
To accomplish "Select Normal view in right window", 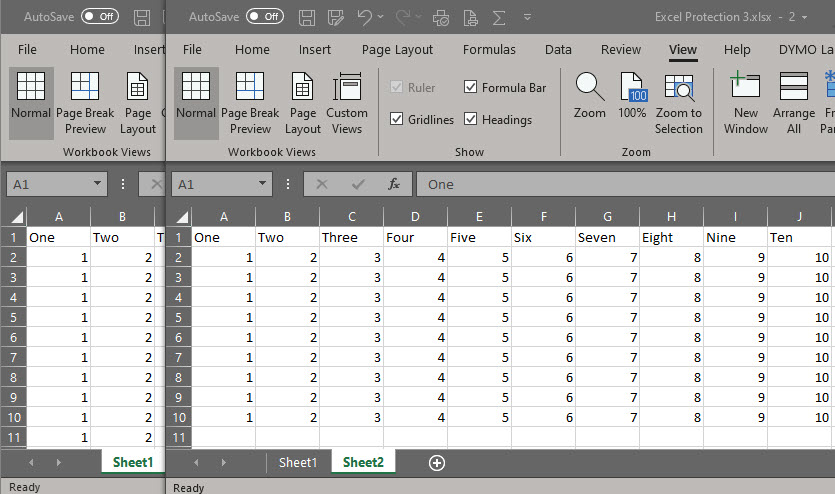I will (196, 103).
